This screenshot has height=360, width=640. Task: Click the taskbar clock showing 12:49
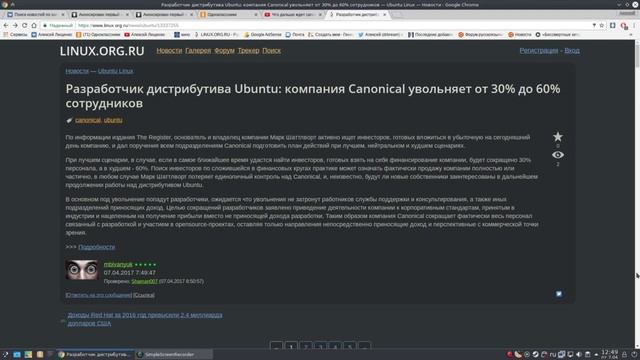pyautogui.click(x=609, y=354)
